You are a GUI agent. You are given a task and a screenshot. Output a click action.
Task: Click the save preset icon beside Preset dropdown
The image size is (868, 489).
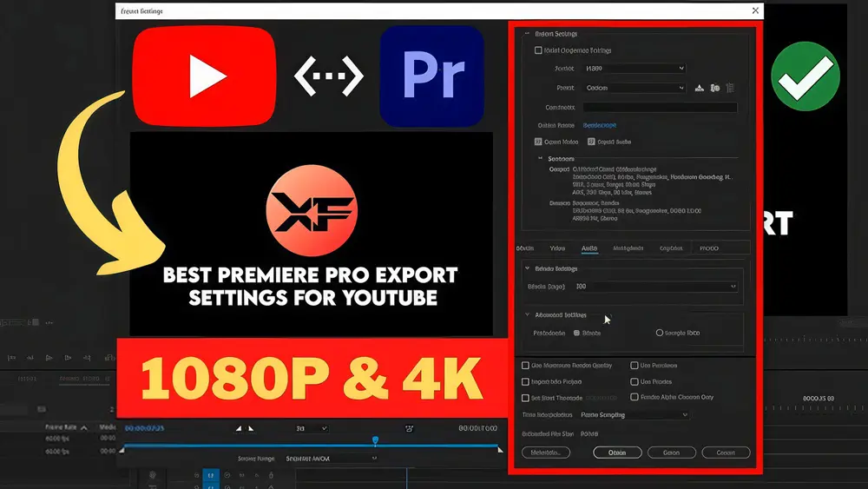pyautogui.click(x=699, y=88)
